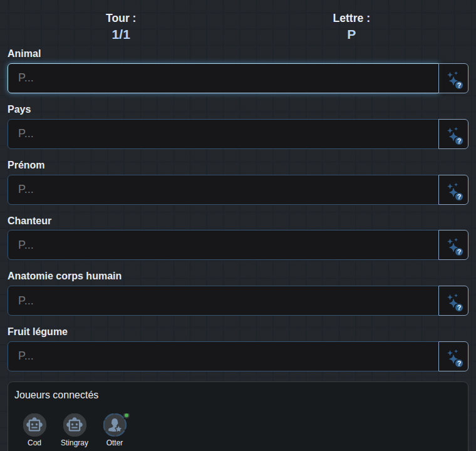Viewport: 476px width, 451px height.
Task: Focus the Anatomie corps humain input field
Action: pyautogui.click(x=223, y=301)
